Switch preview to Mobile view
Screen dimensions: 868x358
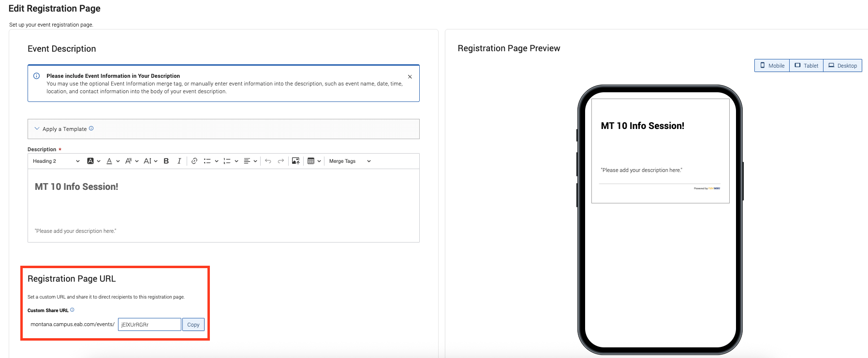tap(772, 66)
